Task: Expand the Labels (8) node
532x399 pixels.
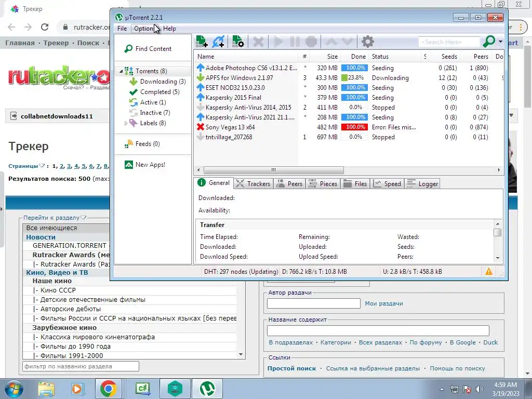Action: click(126, 123)
